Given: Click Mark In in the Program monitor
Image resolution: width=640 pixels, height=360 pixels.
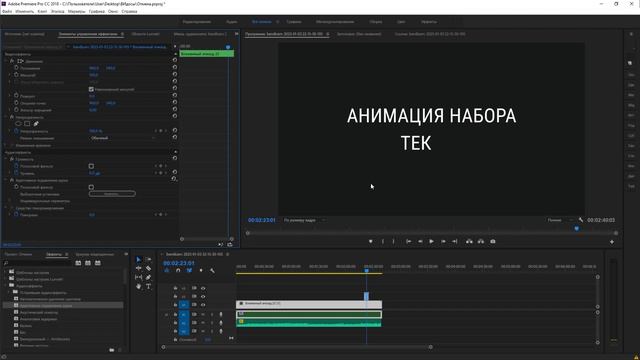Looking at the screenshot, I should coord(383,242).
